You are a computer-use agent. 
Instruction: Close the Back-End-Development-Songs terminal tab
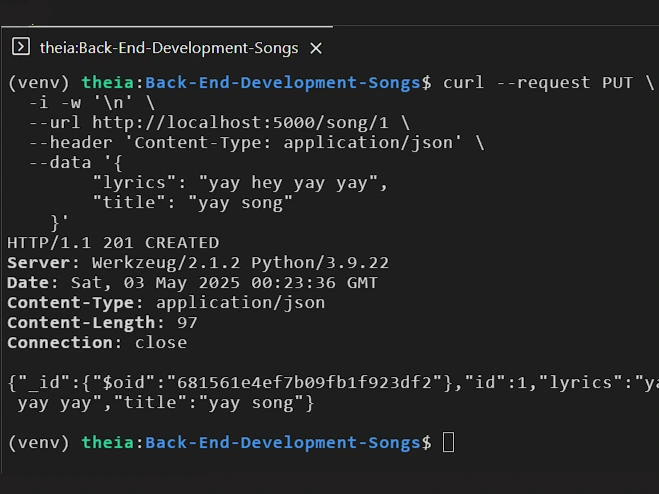[316, 48]
